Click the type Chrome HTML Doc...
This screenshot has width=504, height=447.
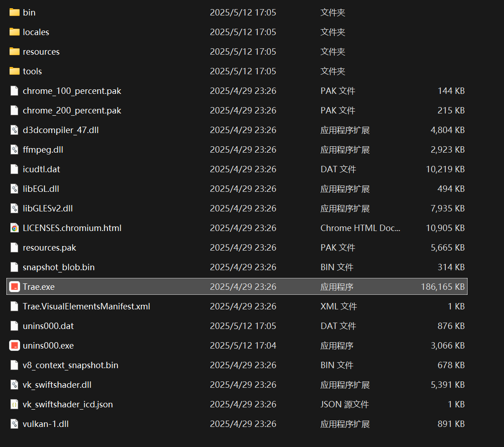coord(360,228)
